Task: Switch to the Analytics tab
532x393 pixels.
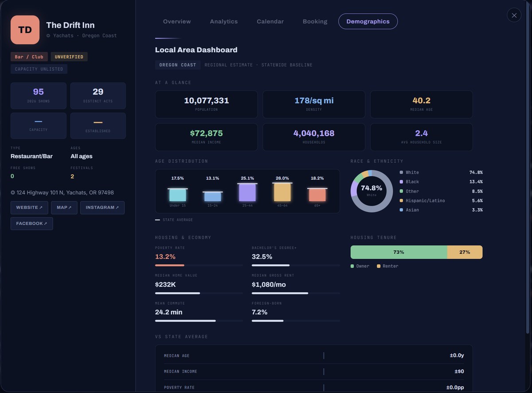Action: (x=224, y=21)
